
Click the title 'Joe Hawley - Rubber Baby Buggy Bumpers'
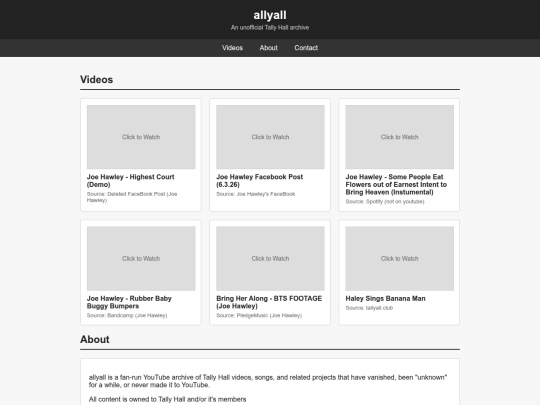click(129, 302)
